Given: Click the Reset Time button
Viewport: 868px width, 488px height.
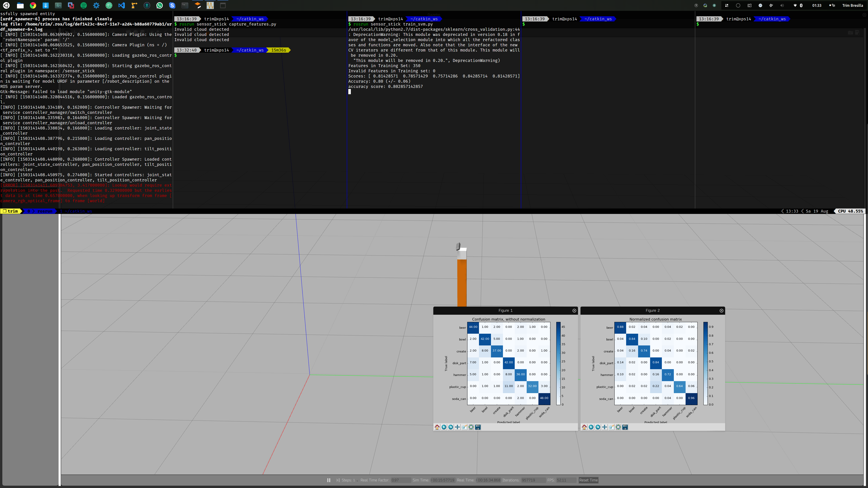Looking at the screenshot, I should [x=588, y=480].
